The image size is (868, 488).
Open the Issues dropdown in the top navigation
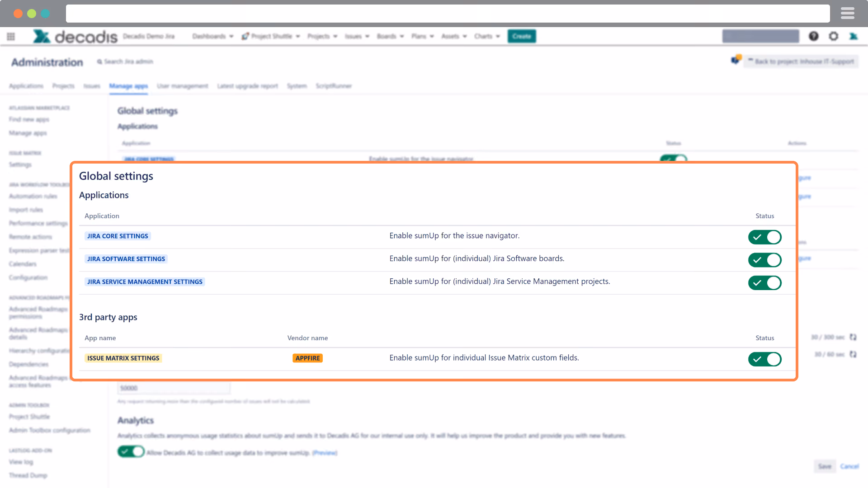pos(357,36)
